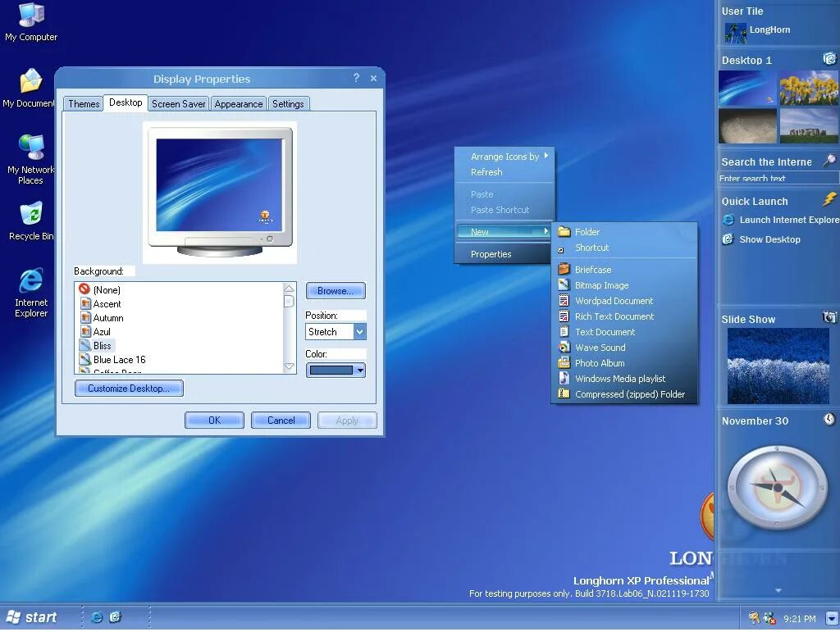
Task: Open Properties from the context menu
Action: pos(504,254)
